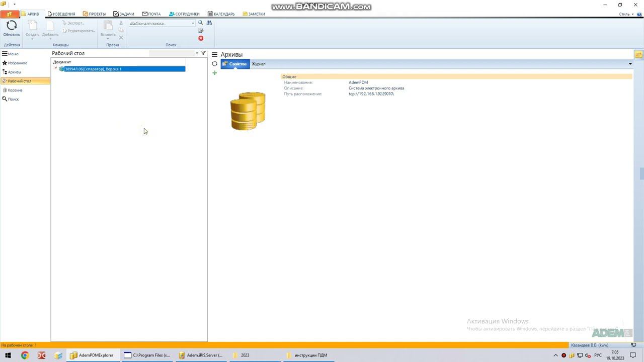Click the Экспорт command in ribbon

[73, 23]
